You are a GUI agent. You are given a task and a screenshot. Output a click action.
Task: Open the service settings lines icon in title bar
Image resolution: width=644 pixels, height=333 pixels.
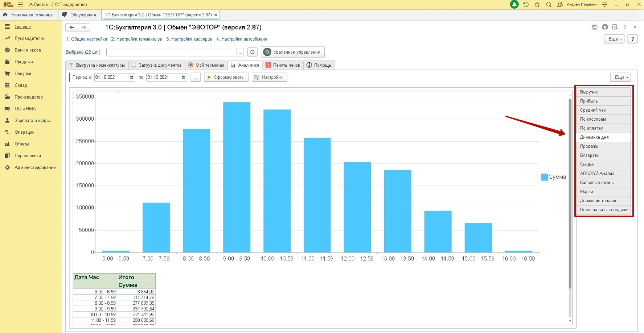[605, 4]
